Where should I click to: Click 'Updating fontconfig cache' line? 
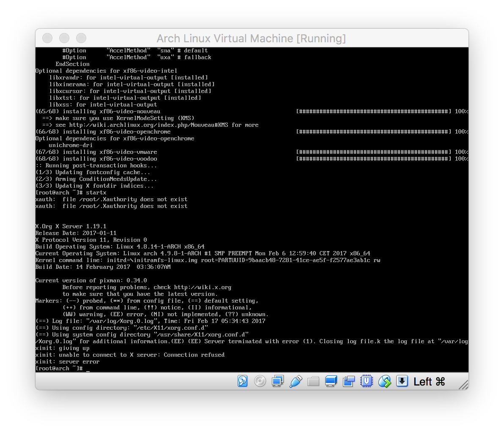pos(93,172)
